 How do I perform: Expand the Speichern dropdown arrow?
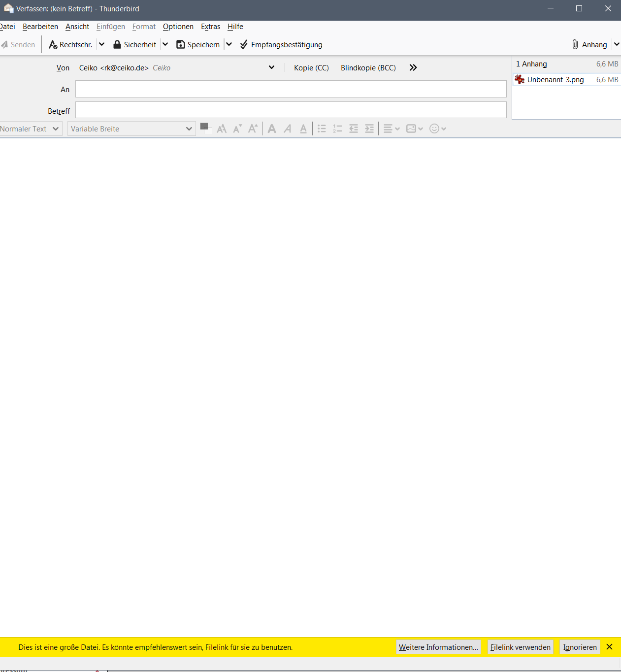[x=229, y=45]
